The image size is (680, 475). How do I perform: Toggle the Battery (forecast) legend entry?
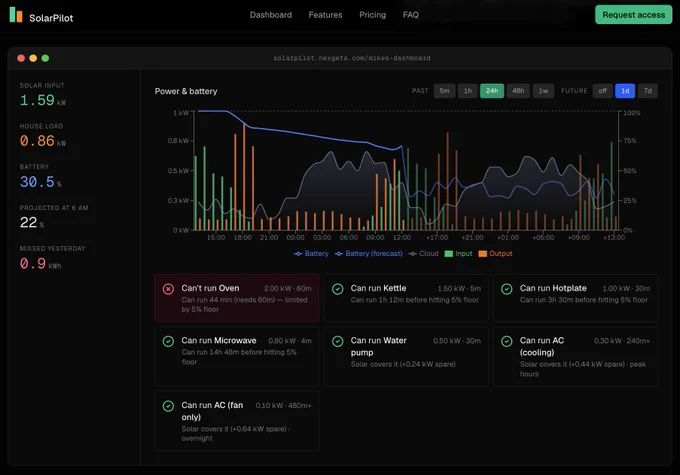point(369,253)
